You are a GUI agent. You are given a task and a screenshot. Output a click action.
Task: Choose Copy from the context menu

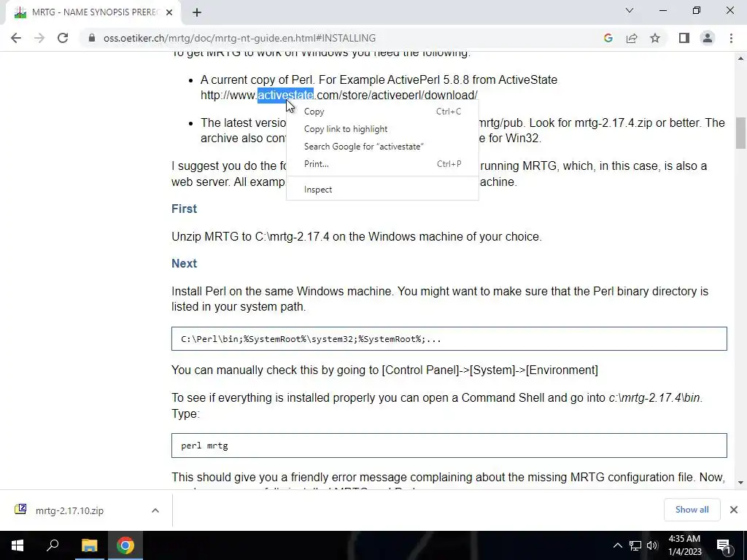(382, 112)
